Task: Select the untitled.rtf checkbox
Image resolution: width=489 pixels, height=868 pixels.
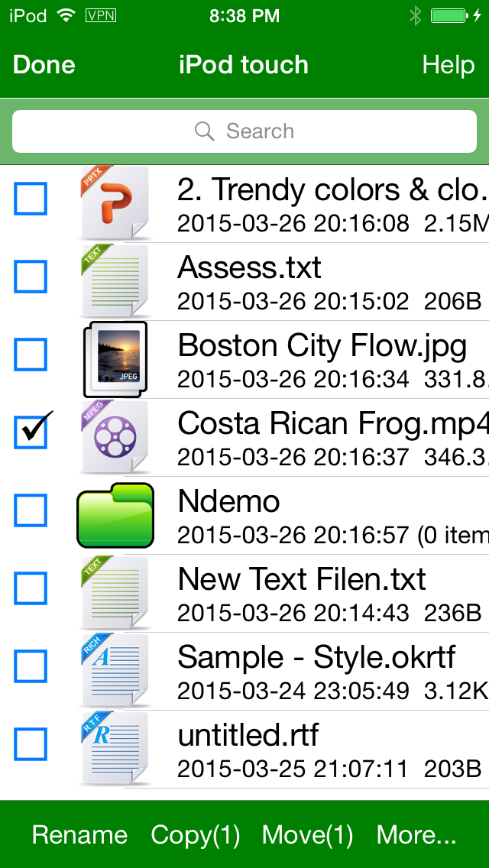Action: tap(31, 744)
